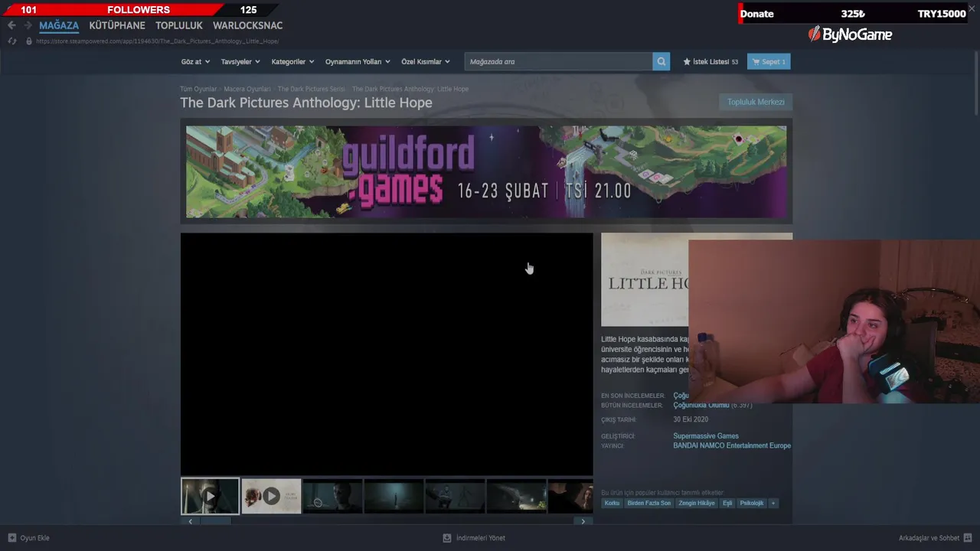Click the Mağazada ara search field
The image size is (980, 551).
tap(558, 61)
